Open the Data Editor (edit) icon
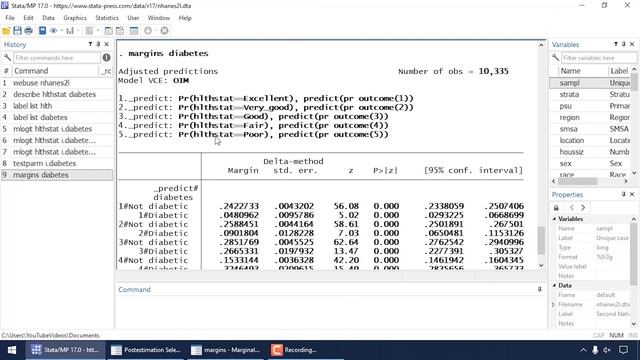This screenshot has width=640, height=360. tap(109, 31)
